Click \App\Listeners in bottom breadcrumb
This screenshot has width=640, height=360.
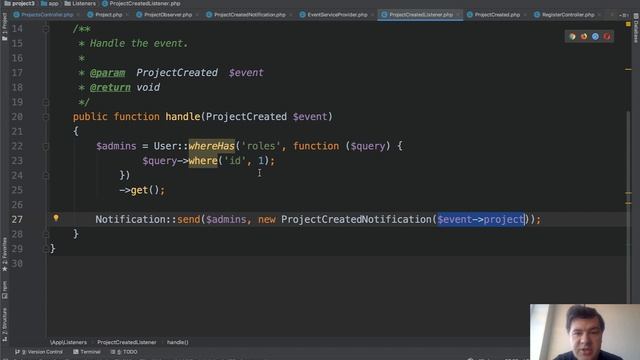point(68,342)
